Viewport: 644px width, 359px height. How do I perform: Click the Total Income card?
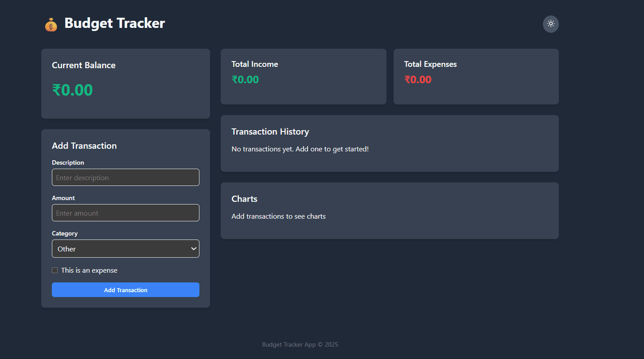pos(303,76)
